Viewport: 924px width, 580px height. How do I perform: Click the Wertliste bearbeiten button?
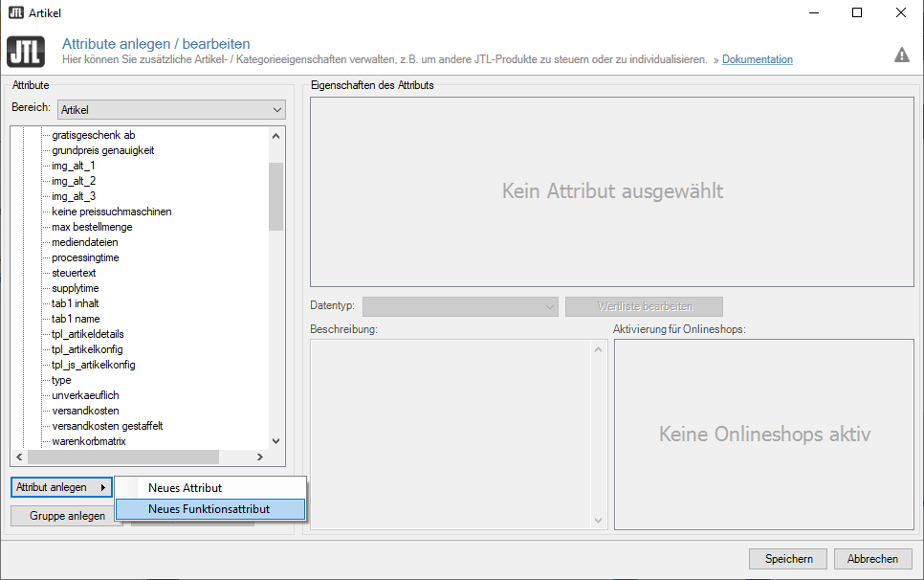(x=644, y=306)
